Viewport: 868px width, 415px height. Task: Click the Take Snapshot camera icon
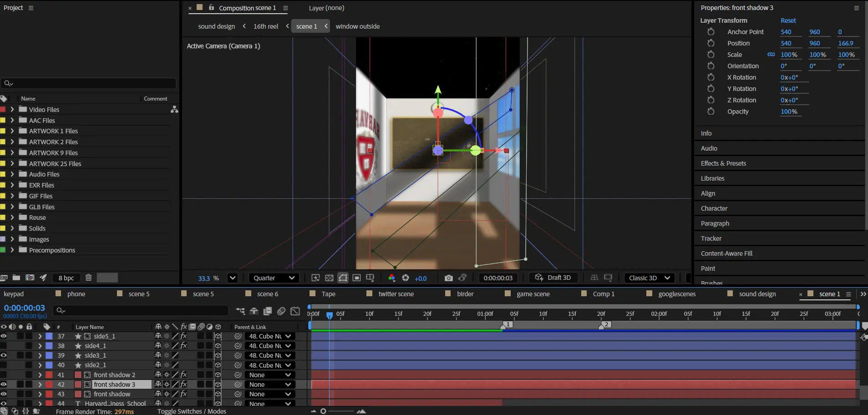point(448,278)
